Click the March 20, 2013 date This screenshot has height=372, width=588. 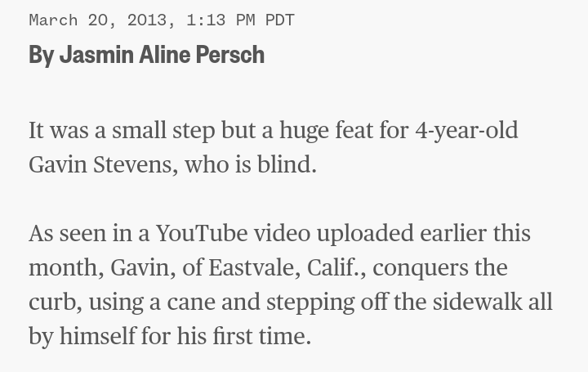(x=101, y=20)
